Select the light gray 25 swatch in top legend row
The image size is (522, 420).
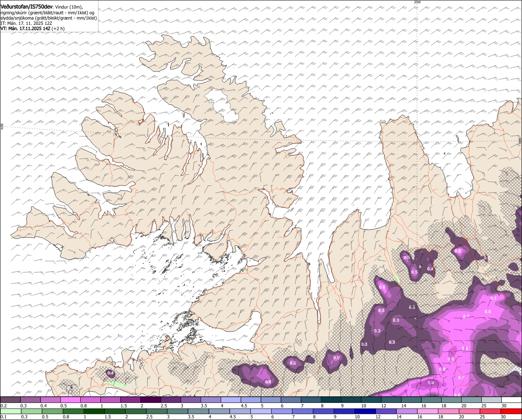tap(492, 400)
